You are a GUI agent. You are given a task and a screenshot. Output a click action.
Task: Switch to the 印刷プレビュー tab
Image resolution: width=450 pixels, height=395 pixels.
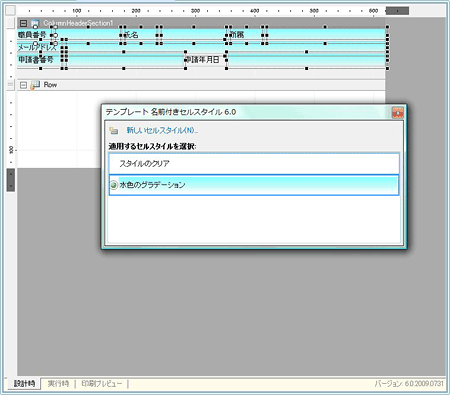click(x=102, y=384)
